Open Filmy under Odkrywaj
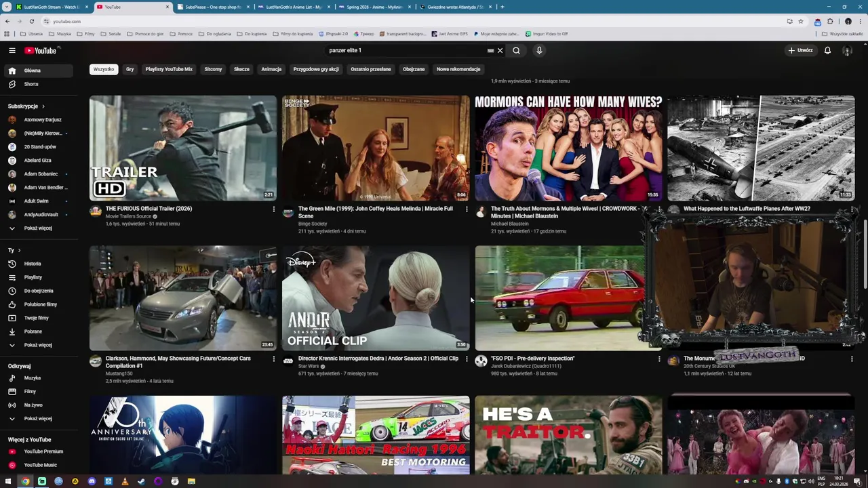The width and height of the screenshot is (868, 488). (39, 392)
